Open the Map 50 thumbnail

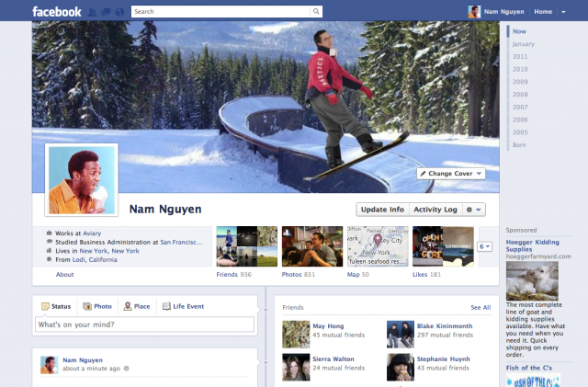(378, 246)
